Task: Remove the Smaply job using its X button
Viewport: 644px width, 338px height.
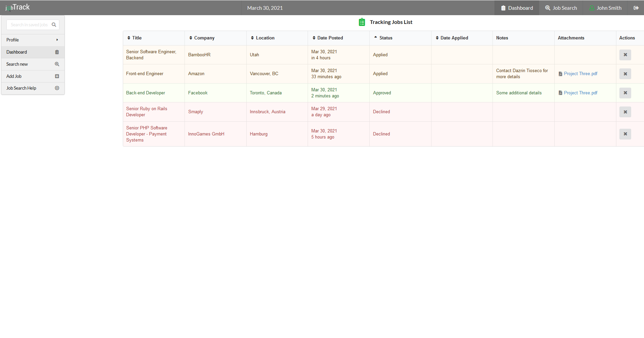Action: click(x=625, y=112)
